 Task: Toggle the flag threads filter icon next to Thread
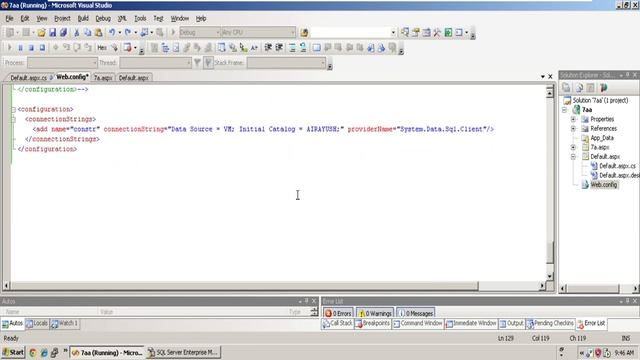click(x=197, y=62)
